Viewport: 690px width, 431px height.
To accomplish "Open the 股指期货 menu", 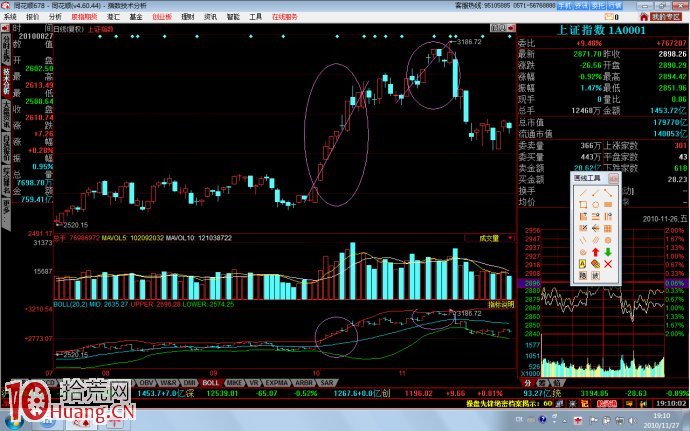I will point(84,17).
